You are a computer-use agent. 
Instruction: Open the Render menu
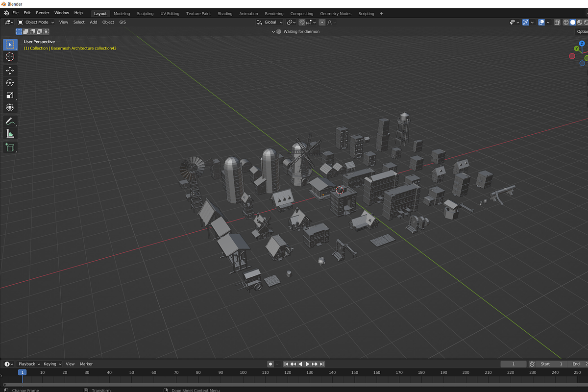coord(43,13)
